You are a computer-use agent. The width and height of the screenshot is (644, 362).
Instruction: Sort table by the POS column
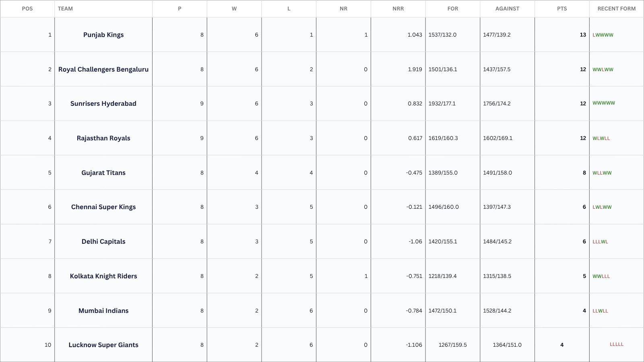[27, 8]
